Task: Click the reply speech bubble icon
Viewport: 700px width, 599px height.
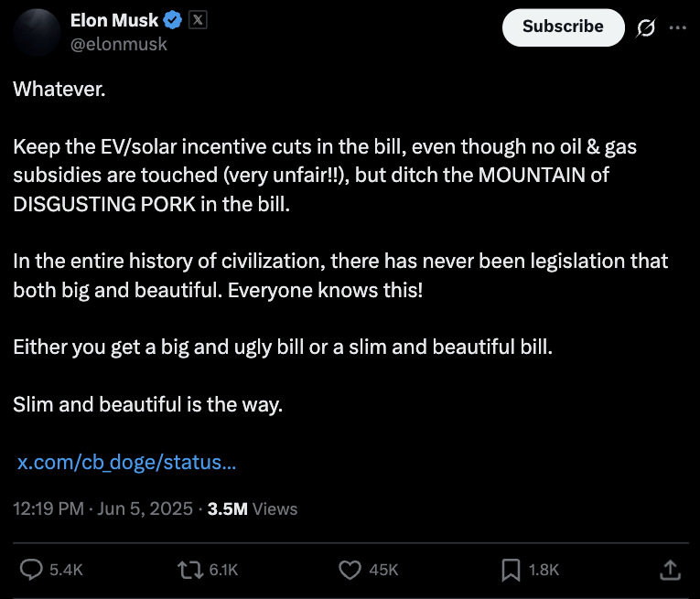Action: pyautogui.click(x=31, y=569)
